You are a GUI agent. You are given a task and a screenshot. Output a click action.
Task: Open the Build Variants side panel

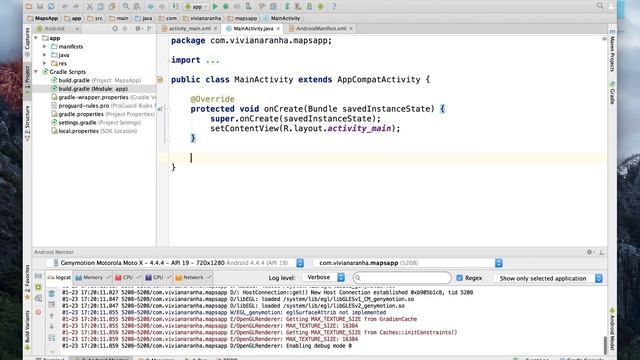27,330
